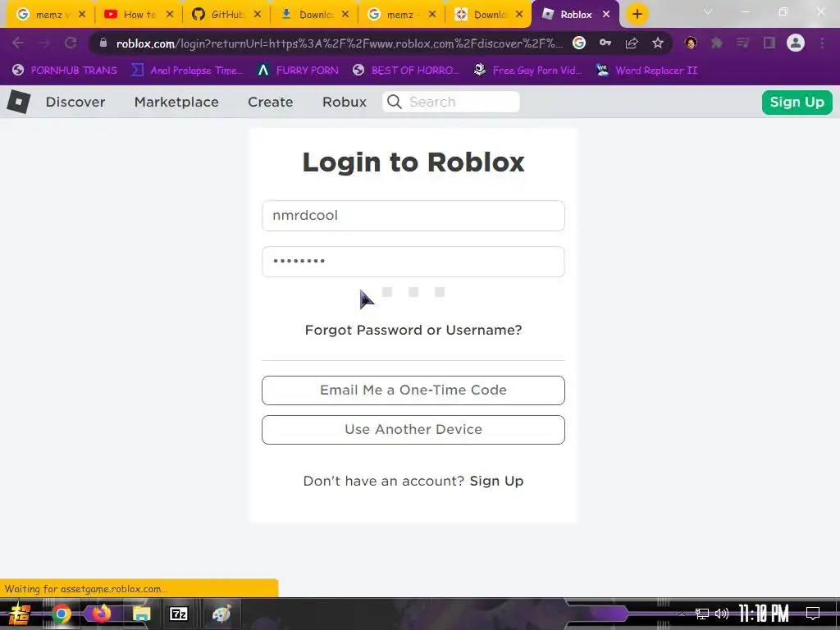
Task: Open Marketplace in Roblox navigation
Action: (176, 102)
